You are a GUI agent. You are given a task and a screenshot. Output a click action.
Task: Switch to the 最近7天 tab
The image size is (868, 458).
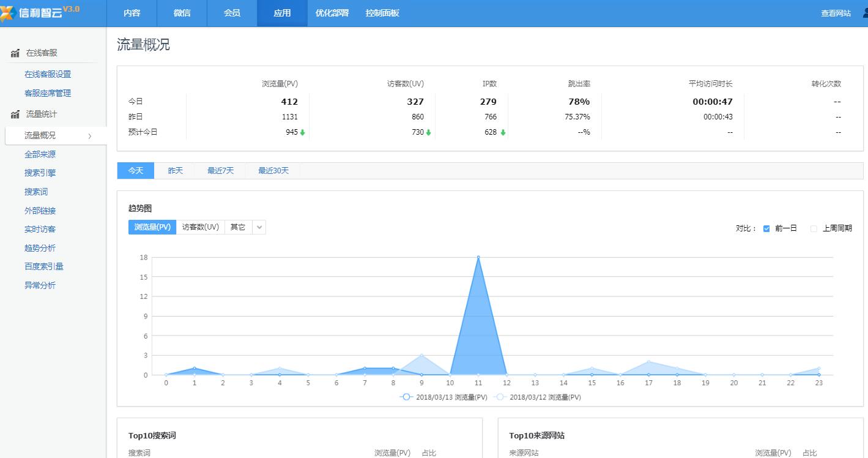220,170
